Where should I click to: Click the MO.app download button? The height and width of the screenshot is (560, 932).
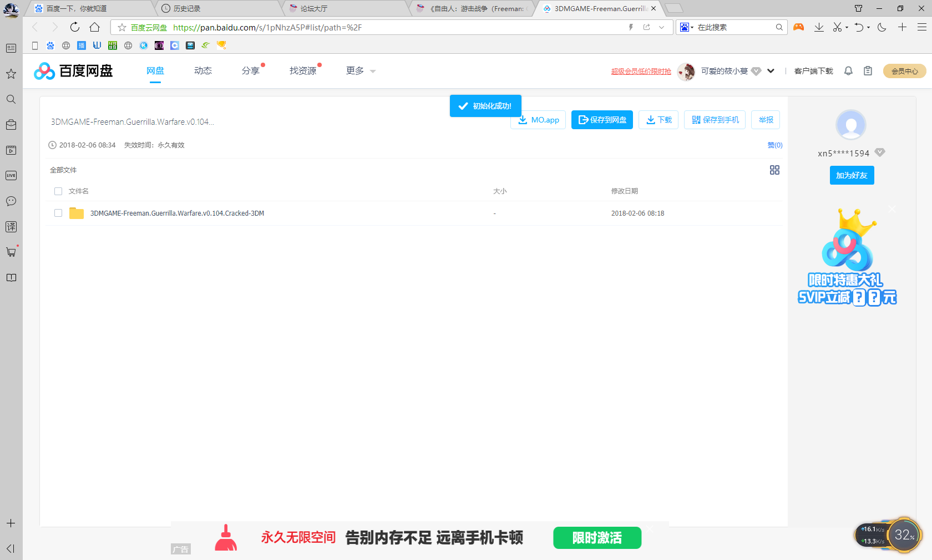(x=538, y=120)
